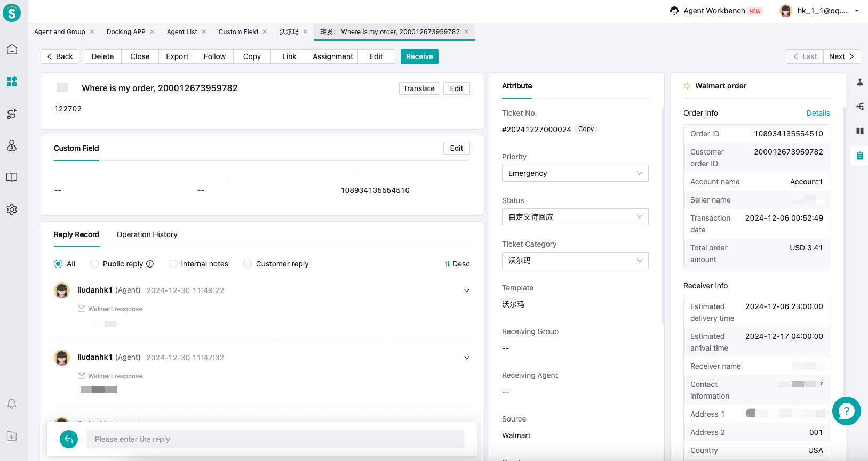Switch to Agent and Group tab
This screenshot has height=461, width=868.
point(60,32)
